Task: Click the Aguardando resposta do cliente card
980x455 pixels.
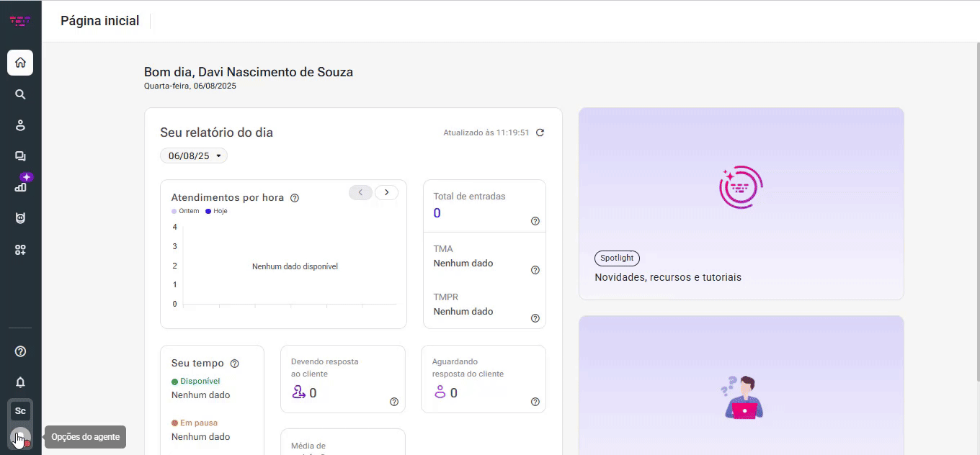Action: 484,379
